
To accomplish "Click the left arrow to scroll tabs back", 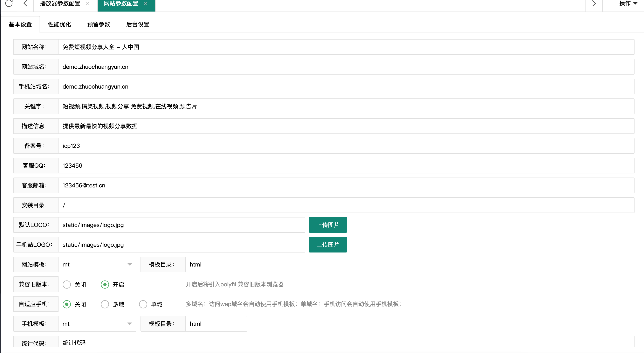I will pos(25,3).
